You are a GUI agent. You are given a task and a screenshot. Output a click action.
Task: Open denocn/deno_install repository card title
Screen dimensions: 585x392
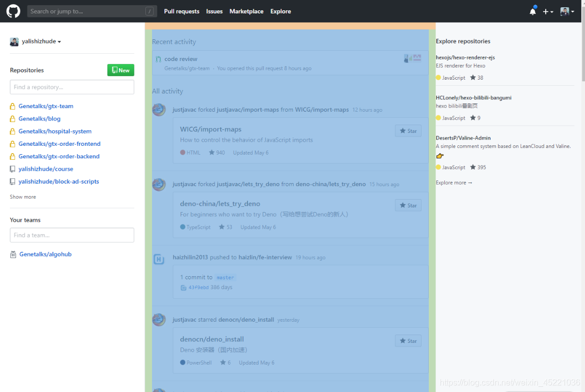click(x=212, y=339)
